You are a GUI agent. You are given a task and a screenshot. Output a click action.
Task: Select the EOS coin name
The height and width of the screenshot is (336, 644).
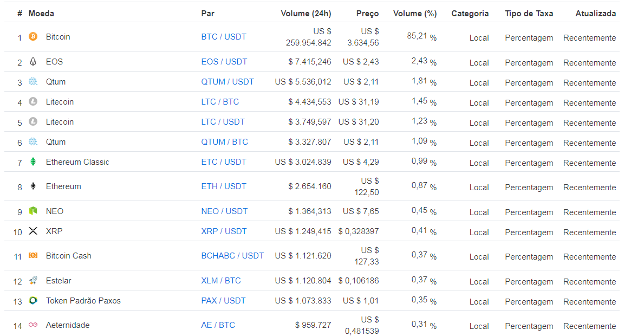54,62
